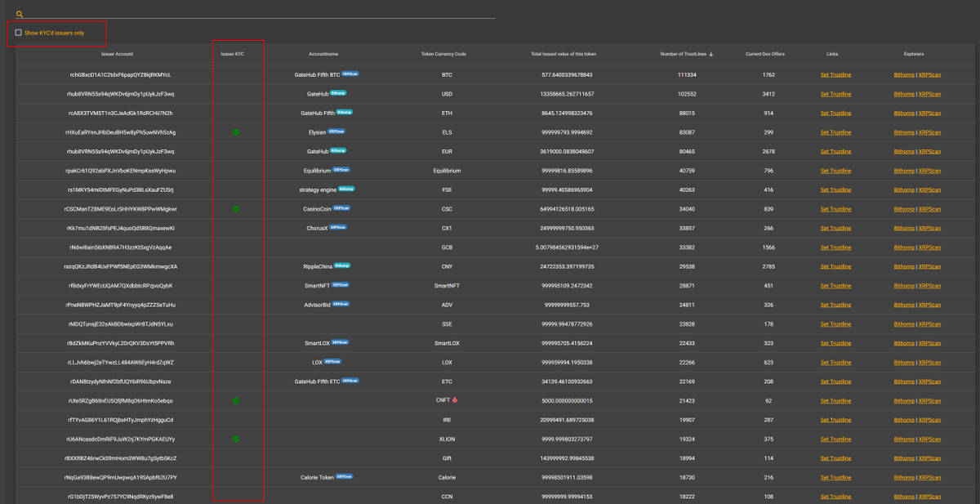Click the Bithomp badge beside strategy engine
980x504 pixels.
coord(347,190)
